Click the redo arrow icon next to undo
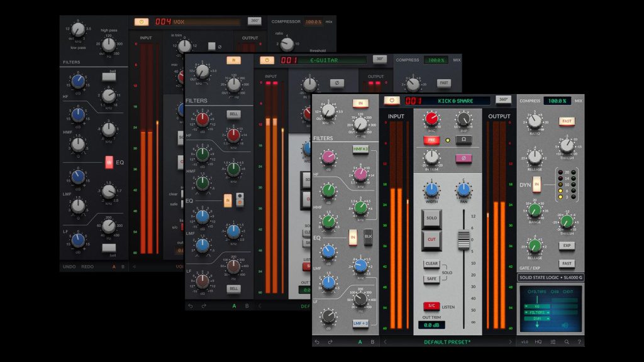 (x=329, y=341)
